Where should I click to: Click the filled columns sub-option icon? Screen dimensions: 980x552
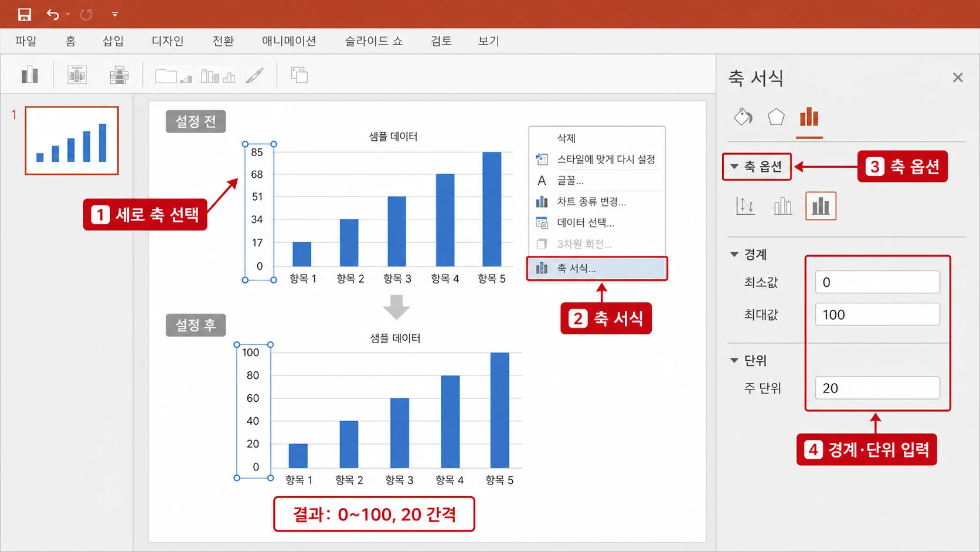821,206
